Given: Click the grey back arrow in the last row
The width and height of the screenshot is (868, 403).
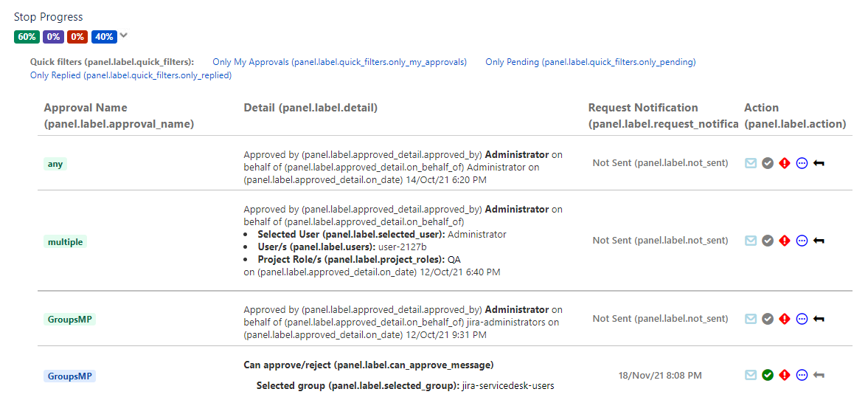Looking at the screenshot, I should (x=819, y=375).
